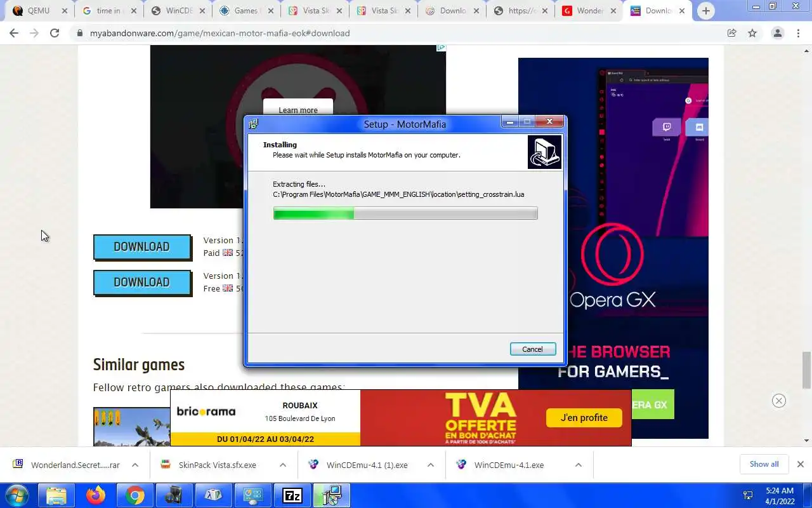
Task: Click the J'en profite button on banner ad
Action: (584, 418)
